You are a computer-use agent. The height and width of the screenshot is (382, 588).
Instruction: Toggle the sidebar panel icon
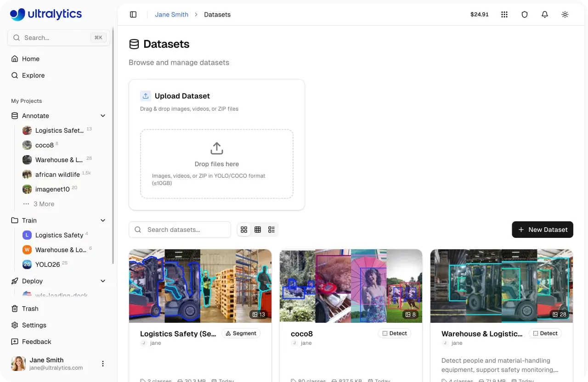pos(133,15)
